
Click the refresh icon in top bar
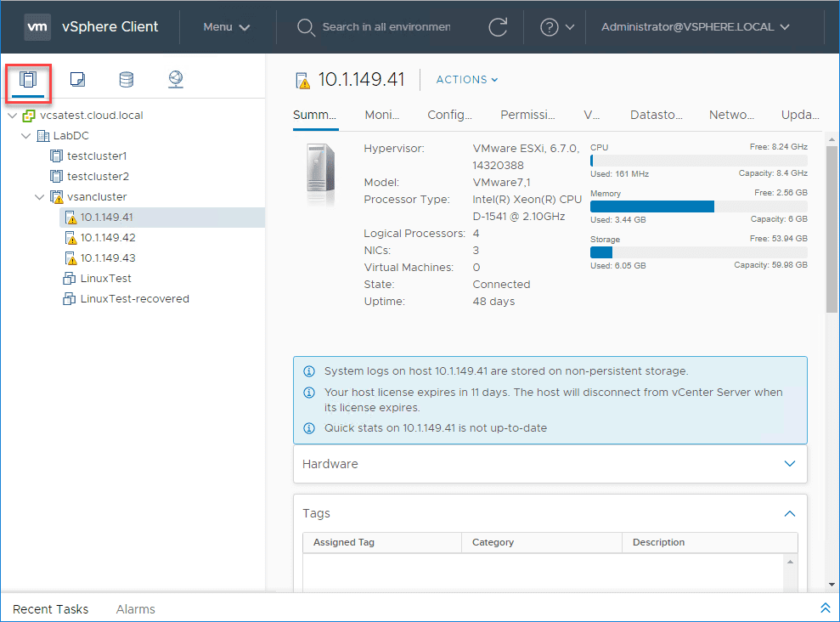click(x=498, y=27)
